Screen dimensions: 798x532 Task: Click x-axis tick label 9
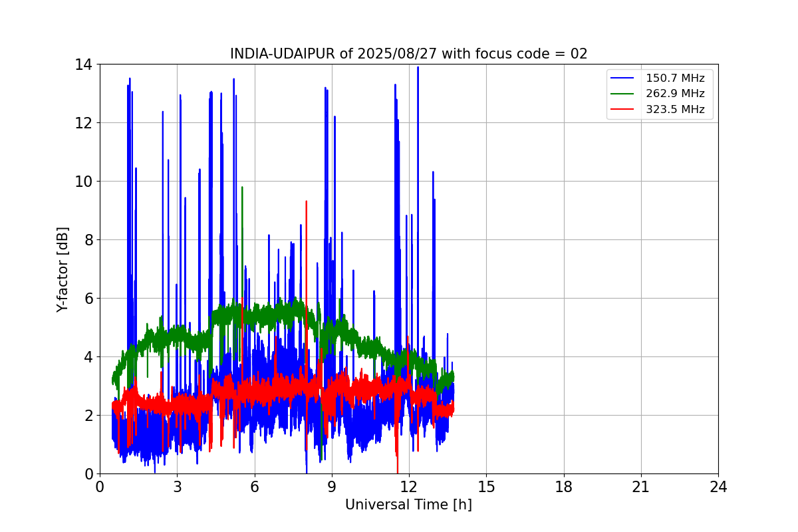click(x=331, y=487)
